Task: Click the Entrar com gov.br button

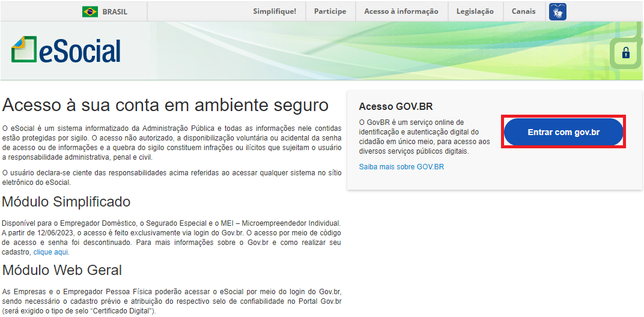Action: 563,132
